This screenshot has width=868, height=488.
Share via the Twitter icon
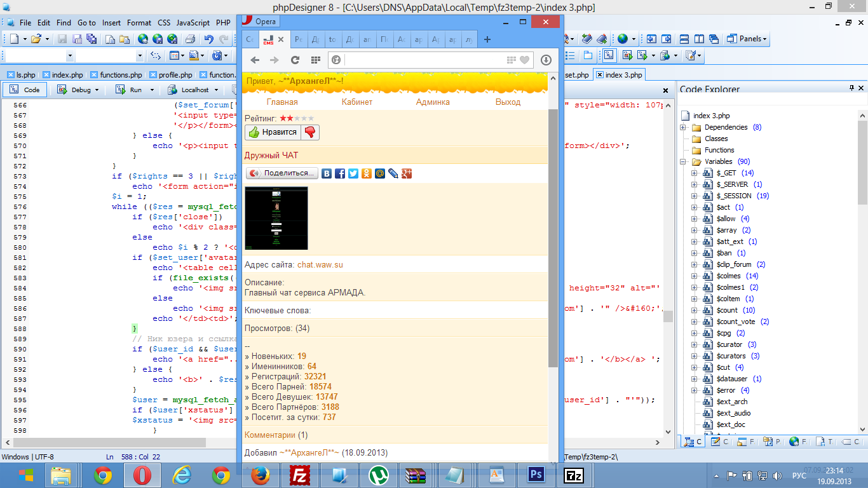click(x=353, y=173)
